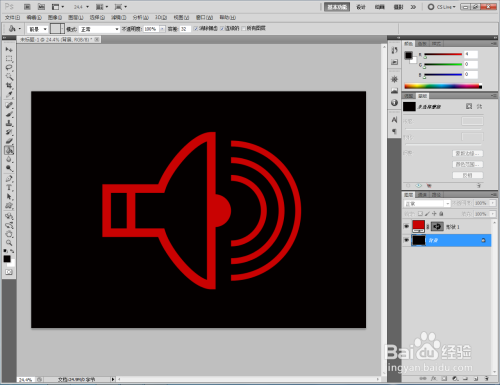Toggle the anti-alias checkbox
The image size is (500, 385).
196,29
